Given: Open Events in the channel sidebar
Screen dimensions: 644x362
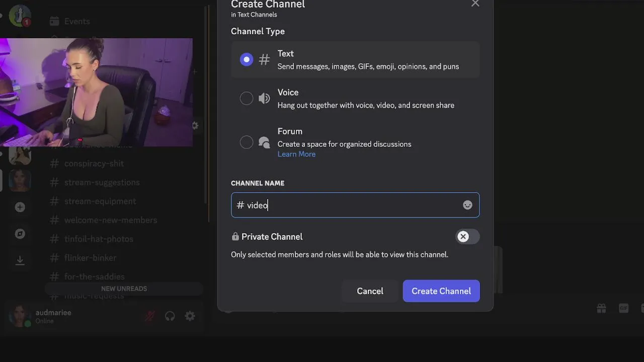Looking at the screenshot, I should (69, 21).
